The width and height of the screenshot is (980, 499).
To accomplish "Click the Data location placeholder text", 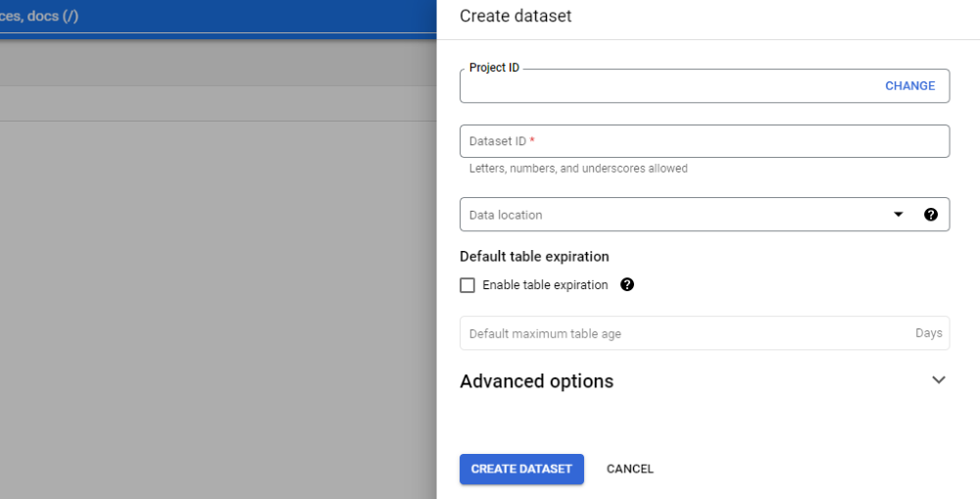I will [x=506, y=215].
